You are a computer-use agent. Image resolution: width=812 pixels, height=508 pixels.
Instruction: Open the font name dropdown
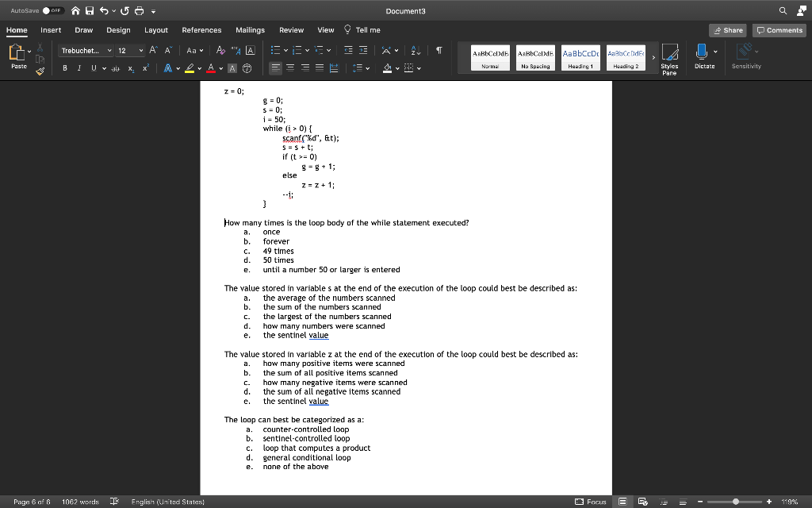point(109,50)
